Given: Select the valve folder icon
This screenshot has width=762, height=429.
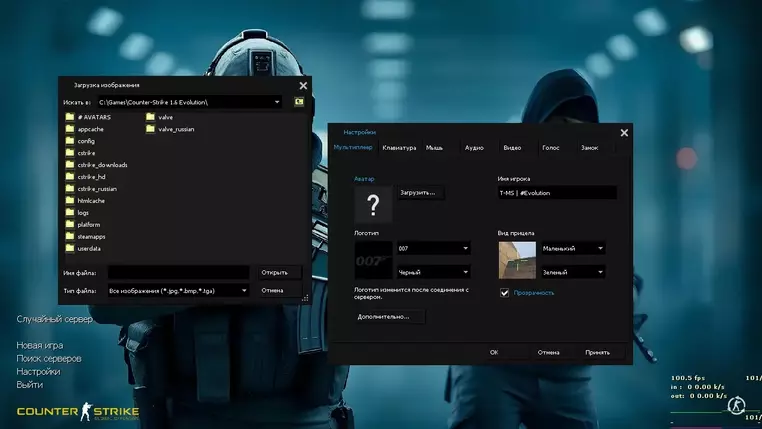Looking at the screenshot, I should pyautogui.click(x=150, y=117).
